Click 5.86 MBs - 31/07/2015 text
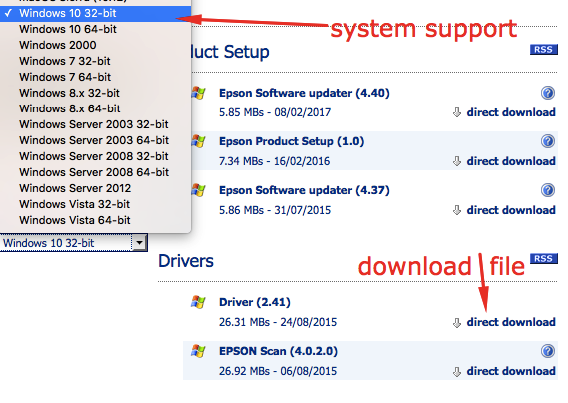Viewport: 568px width, 403px height. pos(275,210)
